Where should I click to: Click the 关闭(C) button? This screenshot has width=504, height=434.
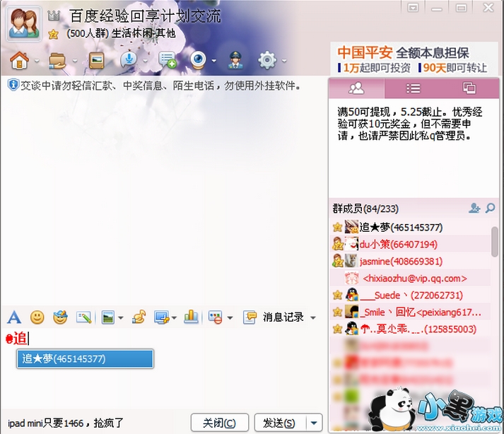coord(220,423)
